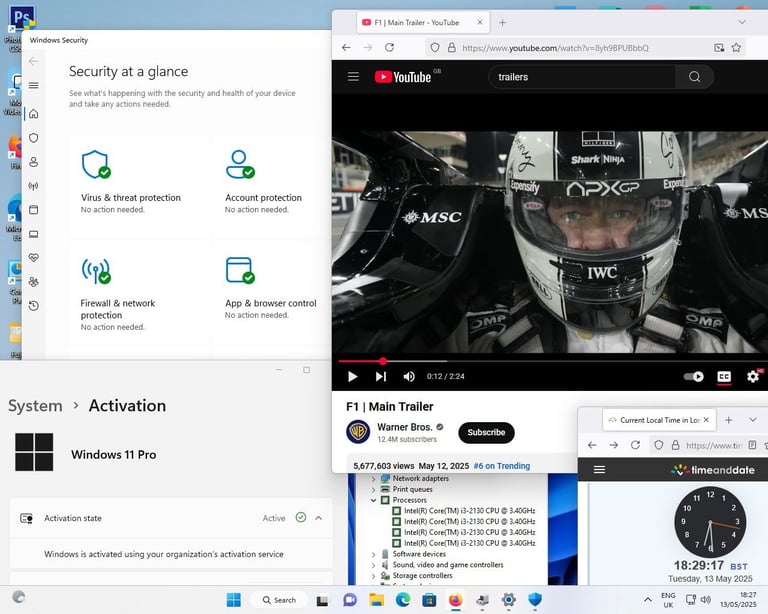Open Account protection tile
Viewport: 768px width, 614px height.
(272, 186)
